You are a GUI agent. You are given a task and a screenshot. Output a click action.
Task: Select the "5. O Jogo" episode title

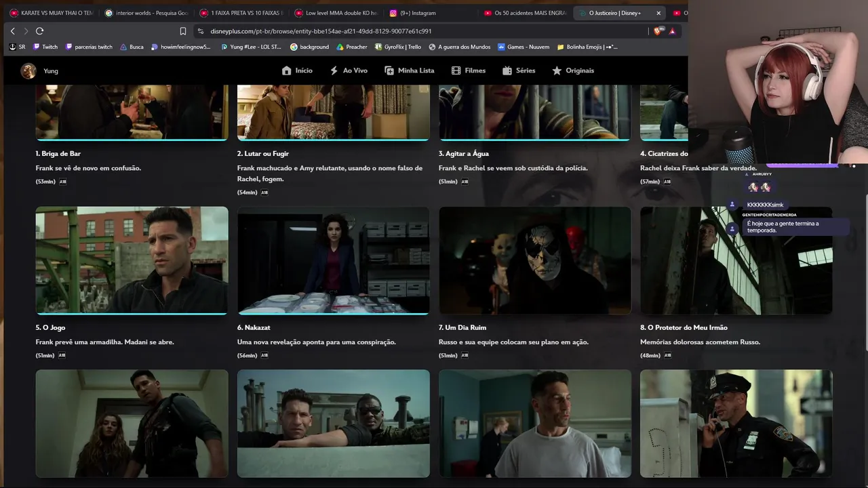pos(51,328)
